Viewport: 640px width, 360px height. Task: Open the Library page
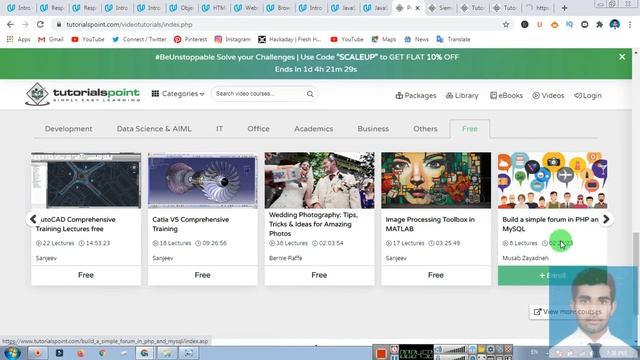click(462, 96)
